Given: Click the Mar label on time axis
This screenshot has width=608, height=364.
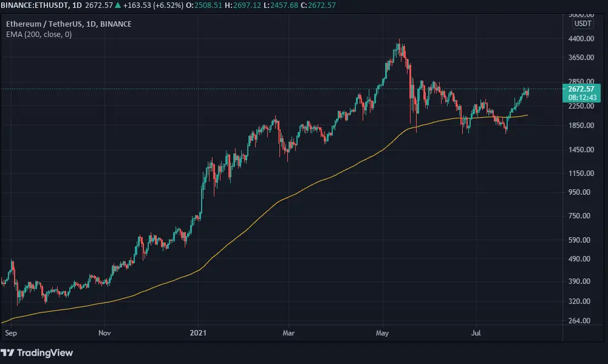Looking at the screenshot, I should (289, 333).
